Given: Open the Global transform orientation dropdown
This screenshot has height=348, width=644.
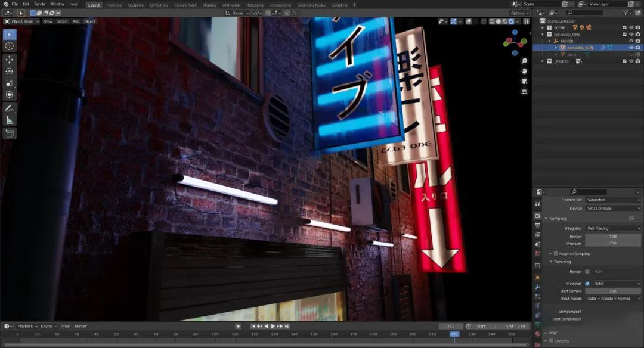Looking at the screenshot, I should [237, 13].
